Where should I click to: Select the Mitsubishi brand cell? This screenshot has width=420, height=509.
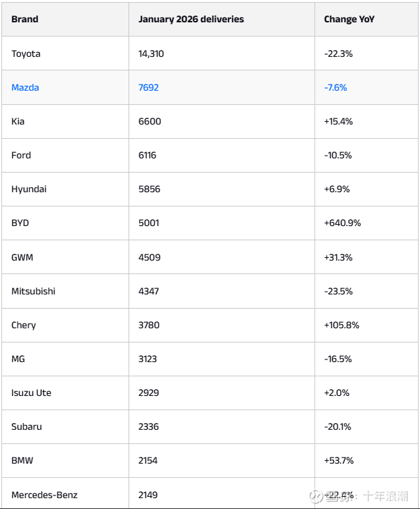click(x=33, y=291)
